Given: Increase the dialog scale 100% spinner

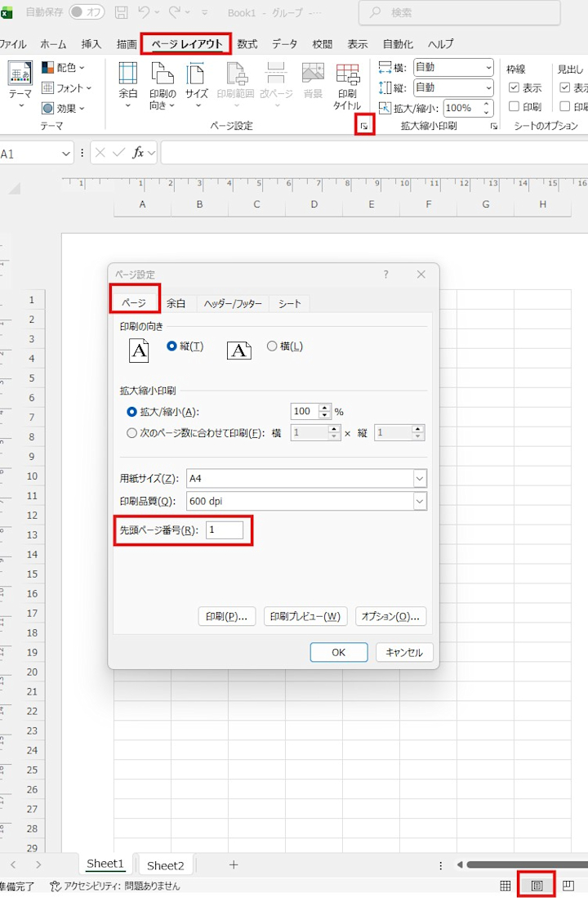Looking at the screenshot, I should (325, 408).
